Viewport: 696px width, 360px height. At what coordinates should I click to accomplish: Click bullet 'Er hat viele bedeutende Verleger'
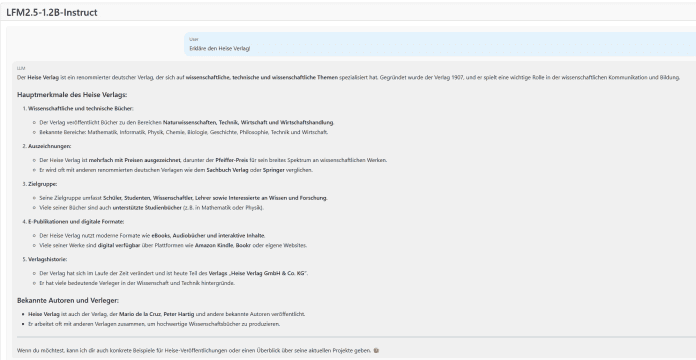(137, 283)
